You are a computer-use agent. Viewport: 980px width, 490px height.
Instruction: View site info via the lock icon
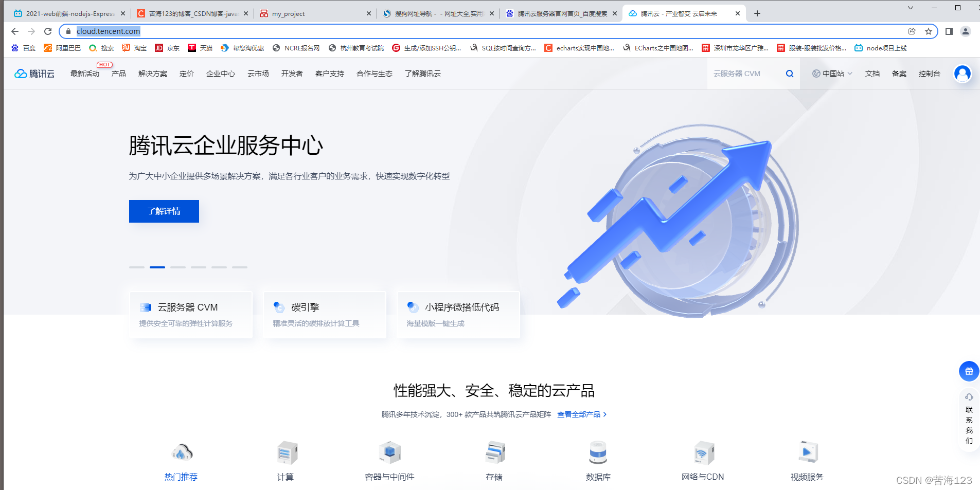(x=68, y=31)
